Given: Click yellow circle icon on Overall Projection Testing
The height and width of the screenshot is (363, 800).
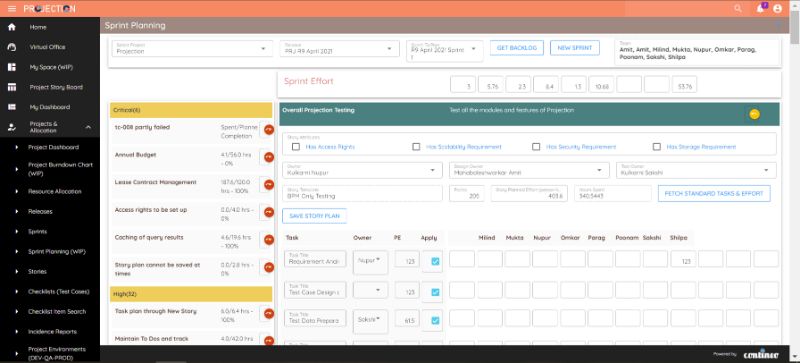Looking at the screenshot, I should click(x=755, y=114).
